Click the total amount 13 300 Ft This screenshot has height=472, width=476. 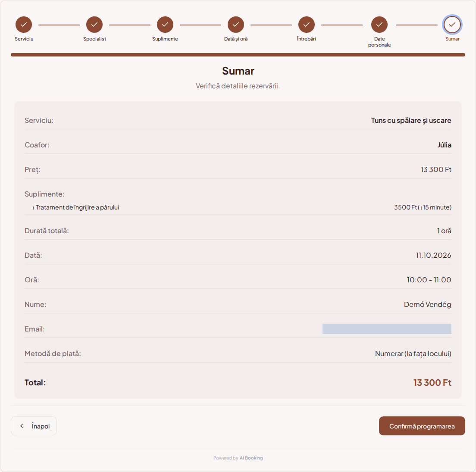click(x=432, y=382)
